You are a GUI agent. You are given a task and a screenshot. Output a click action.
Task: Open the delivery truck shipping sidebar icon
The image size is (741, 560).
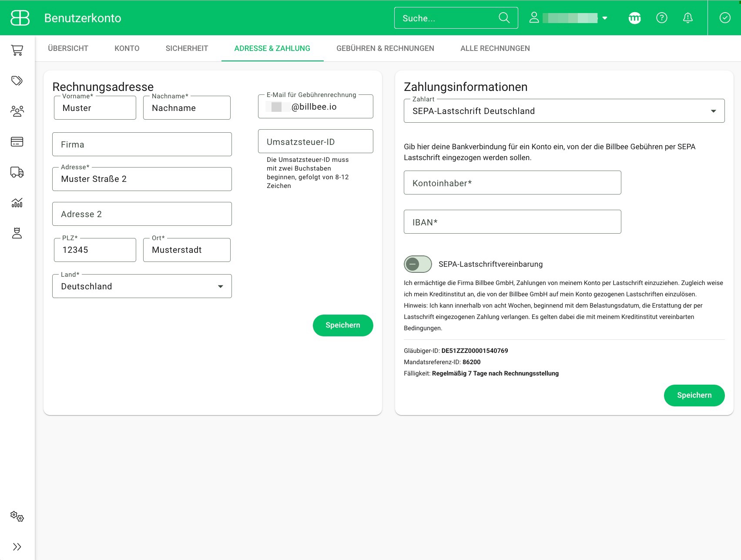pos(17,172)
